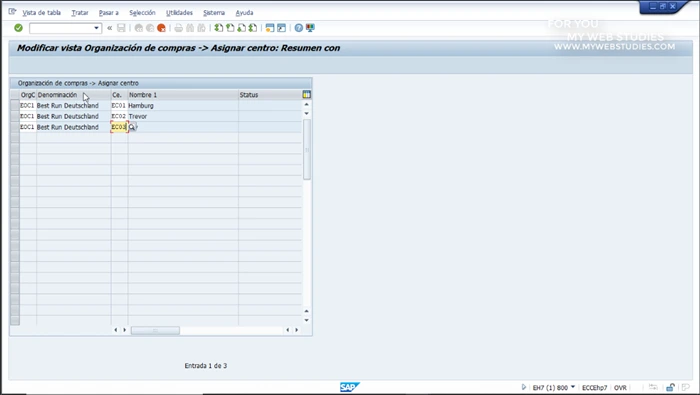Click the window menu icon left of Vista de tabla
Screen dimensions: 700x395
pyautogui.click(x=12, y=12)
